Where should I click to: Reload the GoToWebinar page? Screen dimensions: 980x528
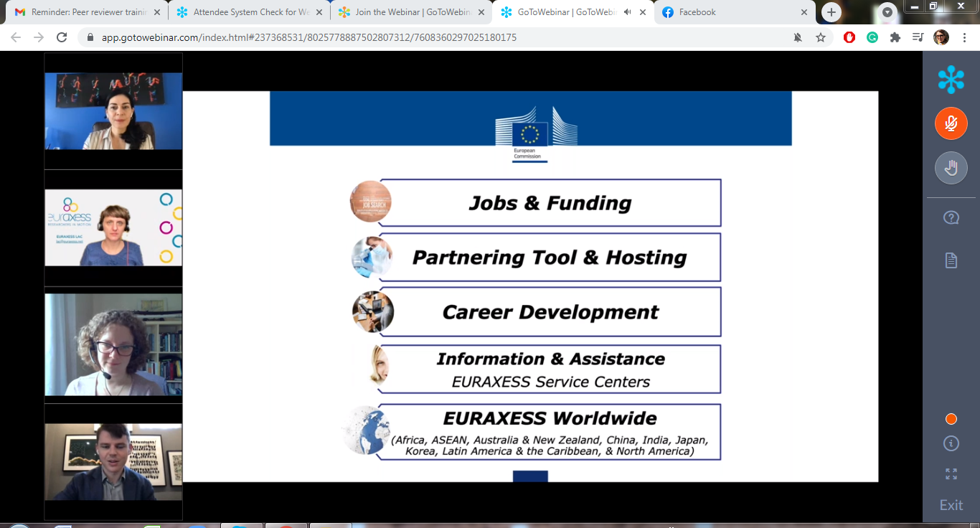(62, 37)
